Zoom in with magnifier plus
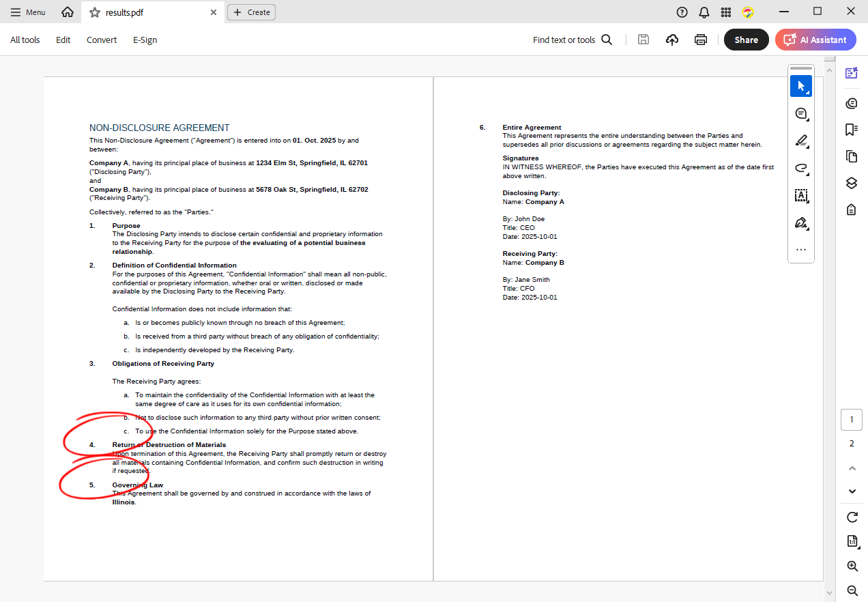 pyautogui.click(x=852, y=566)
